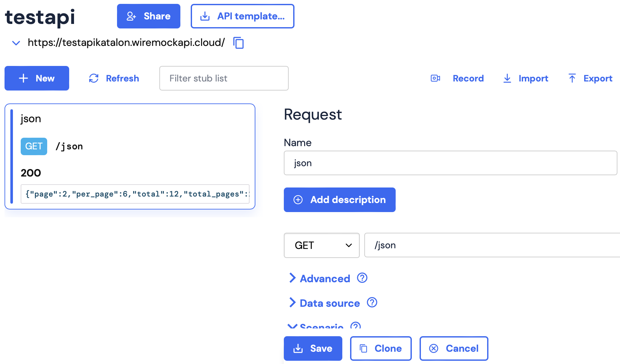620x364 pixels.
Task: Click the Scenario help question icon
Action: click(x=356, y=326)
